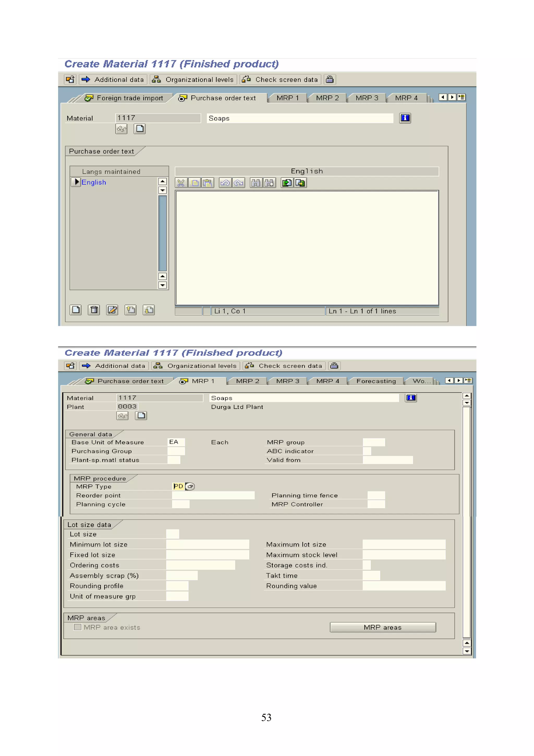Tick the MRP area exists checkbox
The image size is (534, 756).
tap(78, 627)
